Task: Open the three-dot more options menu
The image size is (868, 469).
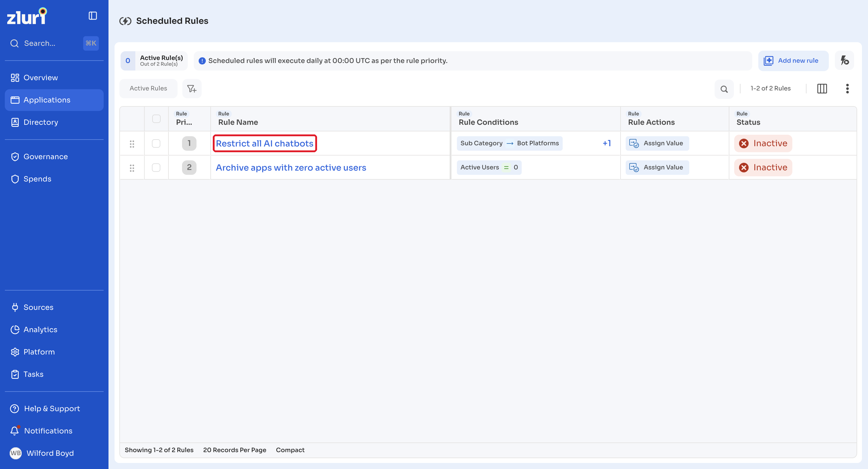Action: [x=847, y=89]
